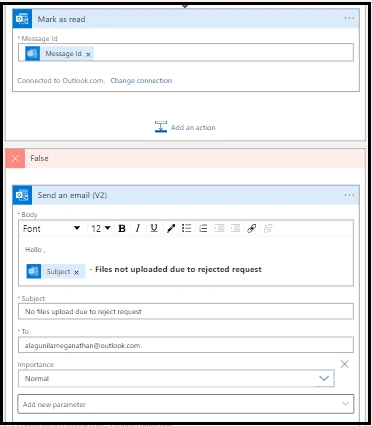The image size is (372, 426).
Task: Click the Outlook icon on Mark as read header
Action: (x=22, y=19)
